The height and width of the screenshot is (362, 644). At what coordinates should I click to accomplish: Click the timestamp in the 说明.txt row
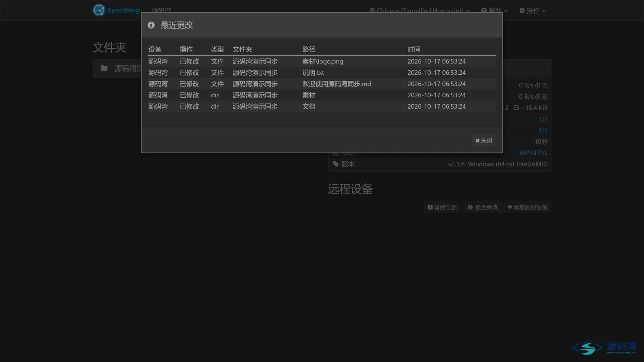click(x=436, y=73)
